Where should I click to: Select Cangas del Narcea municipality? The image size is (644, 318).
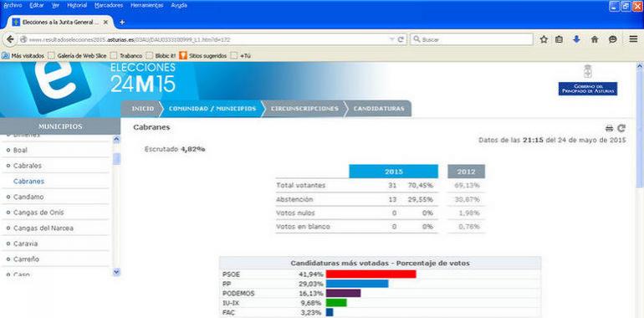coord(43,228)
